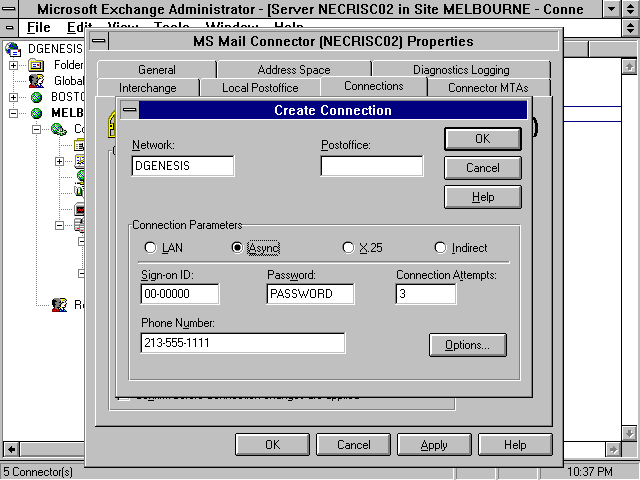
Task: Open document window control menu beside File
Action: click(x=9, y=27)
